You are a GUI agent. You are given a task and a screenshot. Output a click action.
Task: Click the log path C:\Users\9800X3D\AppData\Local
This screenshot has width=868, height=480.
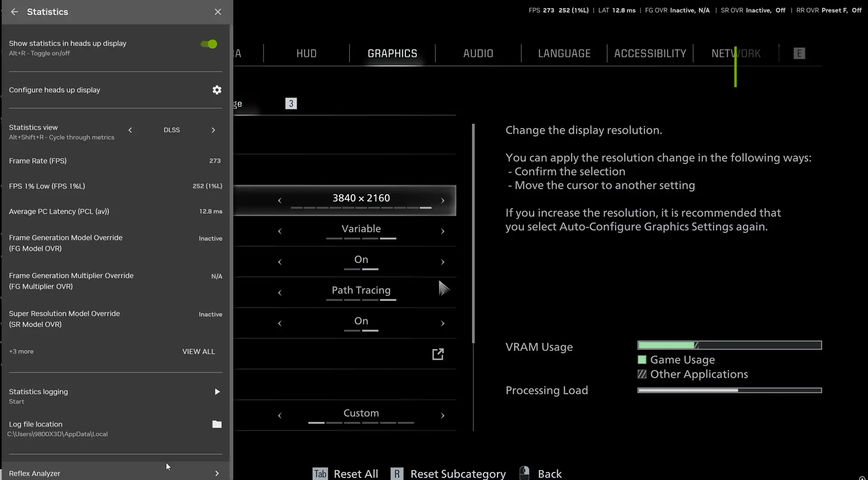click(x=57, y=434)
